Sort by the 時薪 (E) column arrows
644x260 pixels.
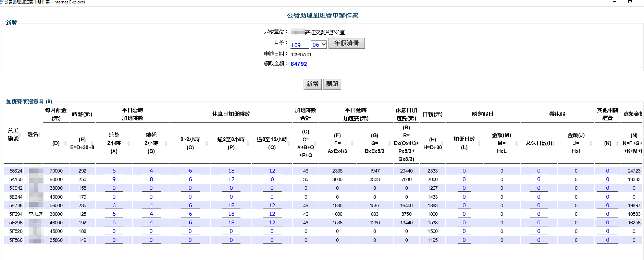(92, 143)
